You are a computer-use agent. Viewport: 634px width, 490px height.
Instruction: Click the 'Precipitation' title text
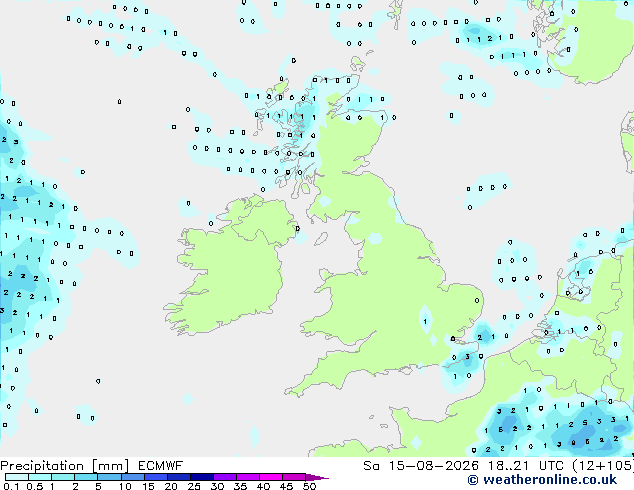click(x=42, y=466)
